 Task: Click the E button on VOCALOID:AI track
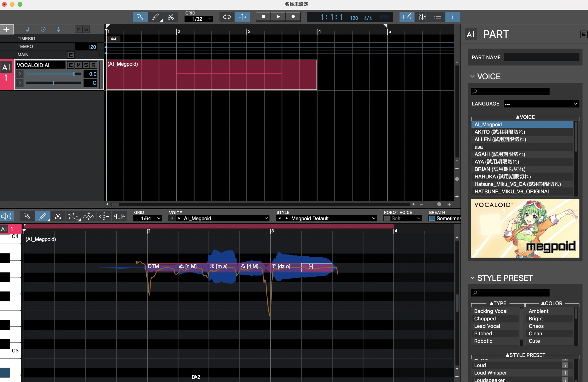[x=71, y=65]
